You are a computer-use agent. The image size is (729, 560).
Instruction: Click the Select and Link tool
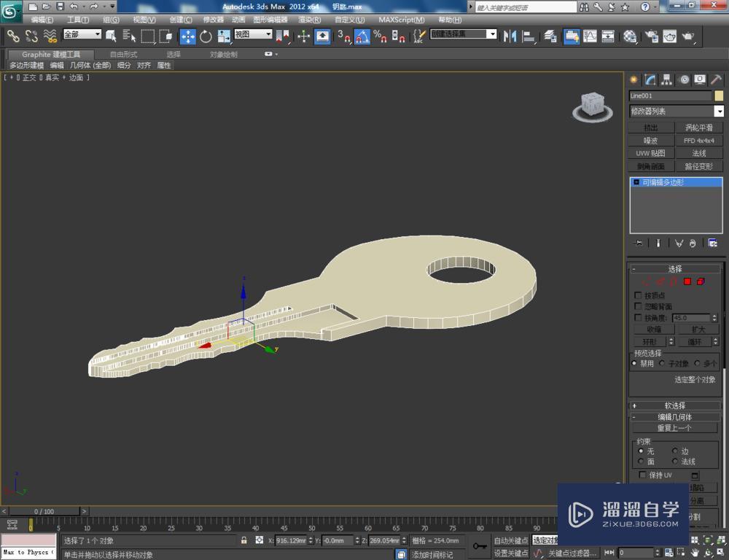point(13,36)
